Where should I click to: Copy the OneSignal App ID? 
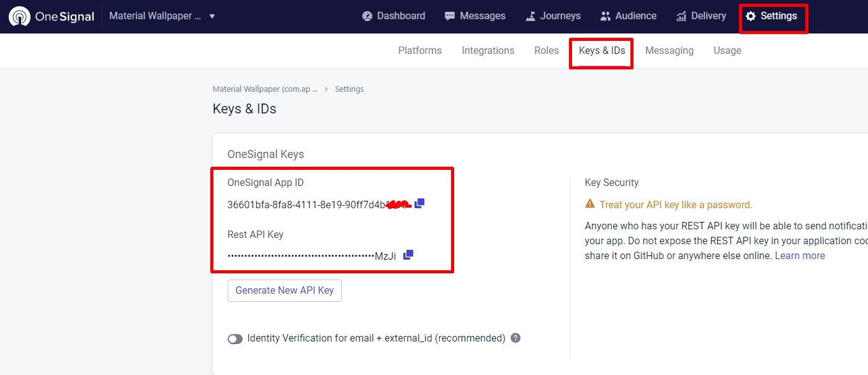point(419,203)
